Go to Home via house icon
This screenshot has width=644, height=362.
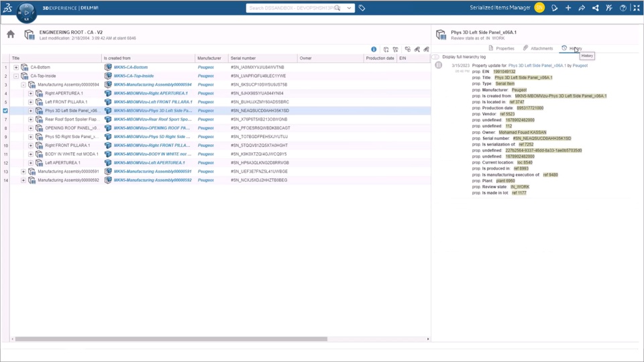[11, 34]
